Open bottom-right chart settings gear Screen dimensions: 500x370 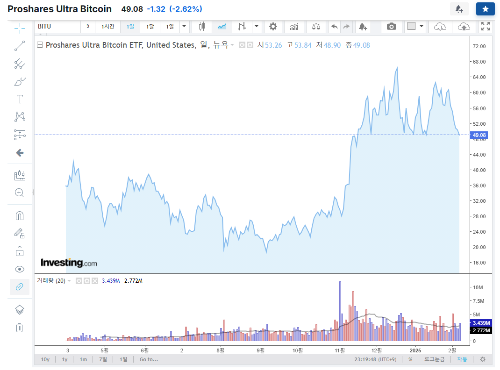483,359
